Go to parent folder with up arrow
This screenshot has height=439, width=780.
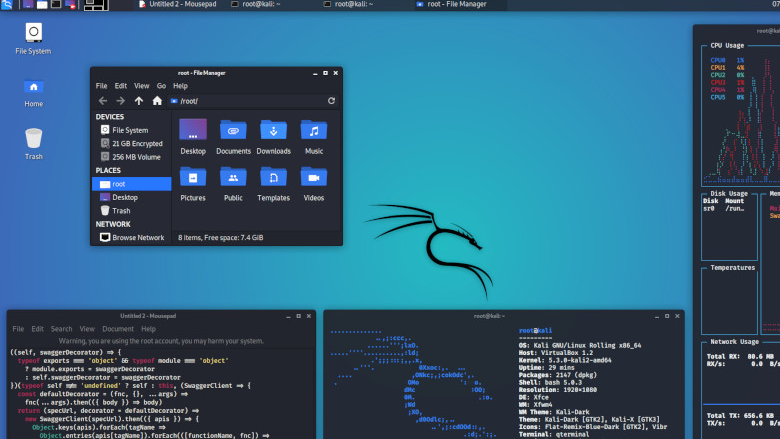point(139,101)
